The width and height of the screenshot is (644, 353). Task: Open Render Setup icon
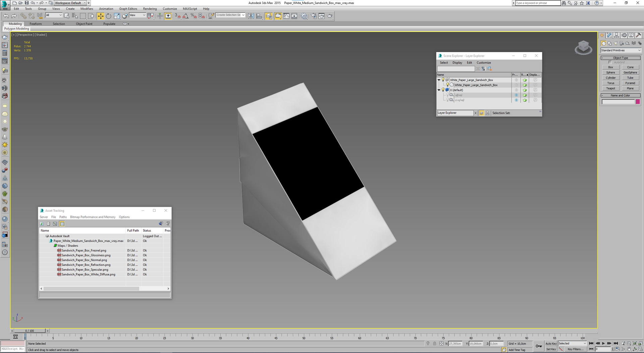click(314, 16)
